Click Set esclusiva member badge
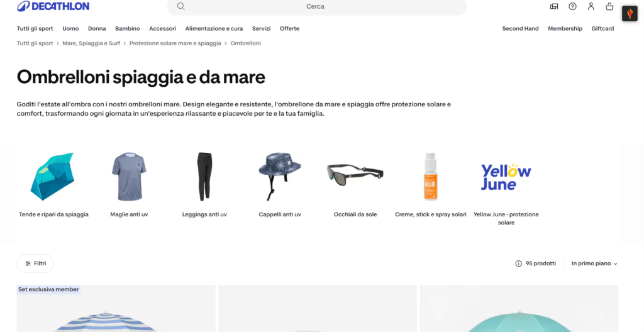 coord(48,290)
